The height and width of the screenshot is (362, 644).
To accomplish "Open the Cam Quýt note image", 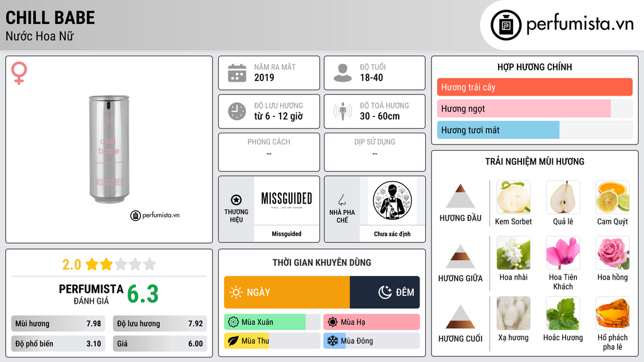I will [x=613, y=197].
